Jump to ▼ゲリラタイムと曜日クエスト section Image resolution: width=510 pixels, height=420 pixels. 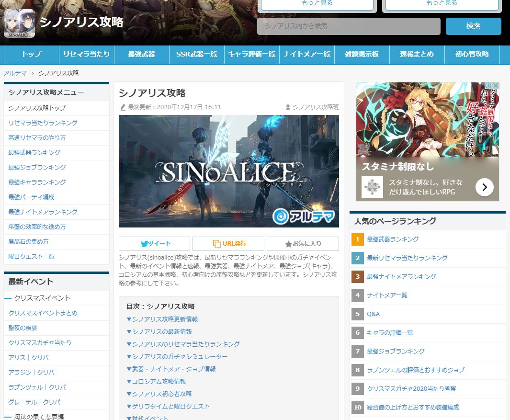tap(168, 406)
